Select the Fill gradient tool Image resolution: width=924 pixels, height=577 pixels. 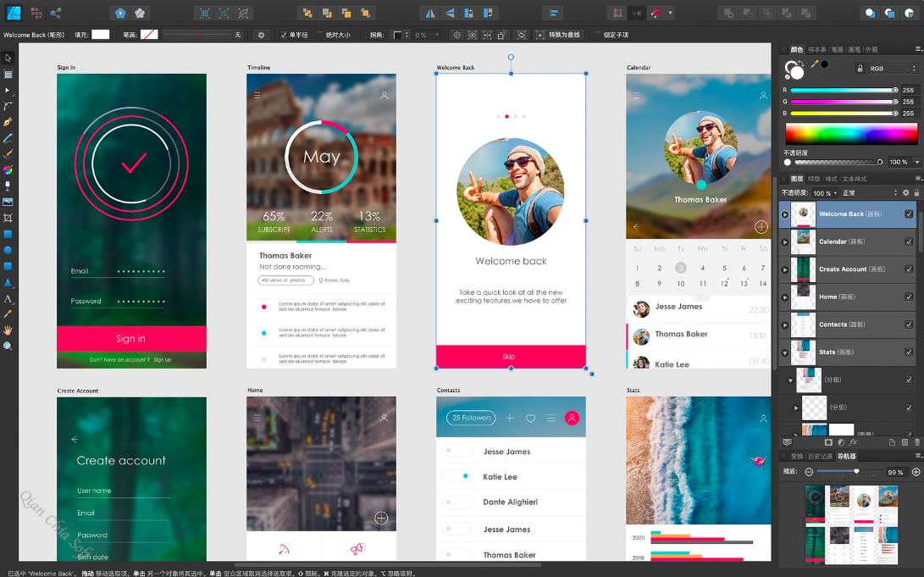pos(8,169)
